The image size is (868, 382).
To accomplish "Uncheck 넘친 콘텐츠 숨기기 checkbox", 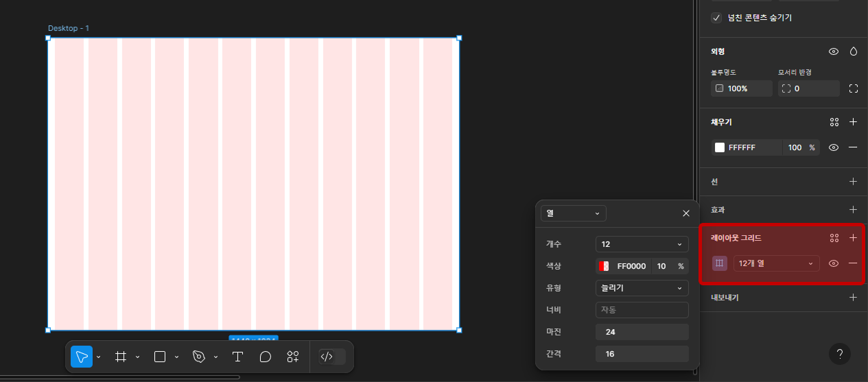I will [716, 18].
